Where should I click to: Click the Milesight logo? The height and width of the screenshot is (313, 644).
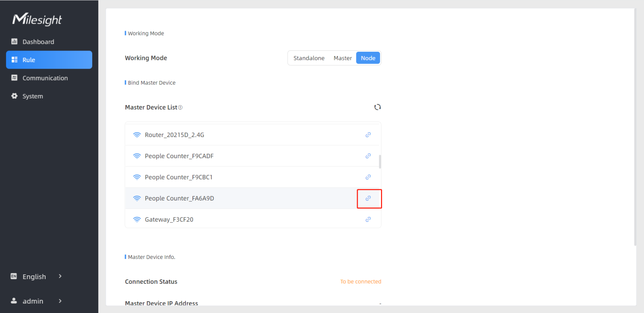37,19
